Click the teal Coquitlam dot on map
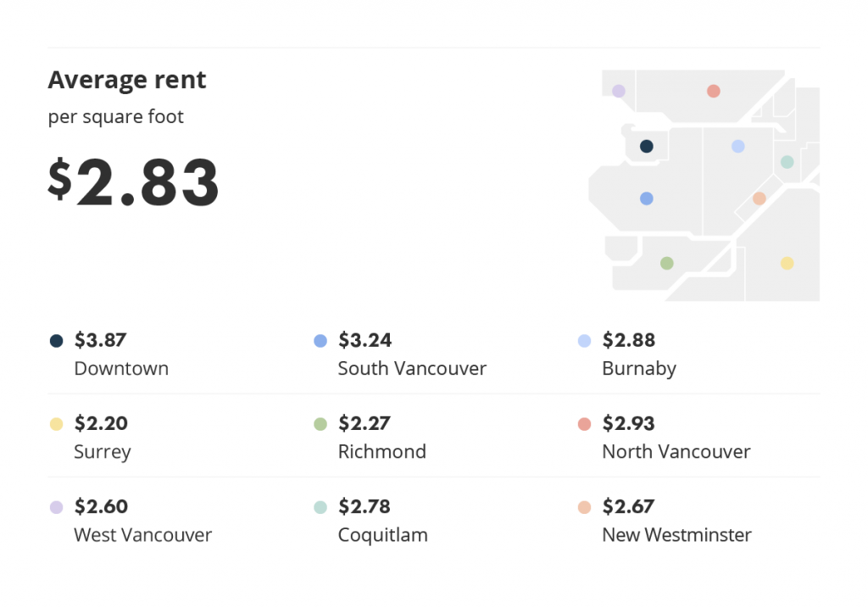 [787, 162]
